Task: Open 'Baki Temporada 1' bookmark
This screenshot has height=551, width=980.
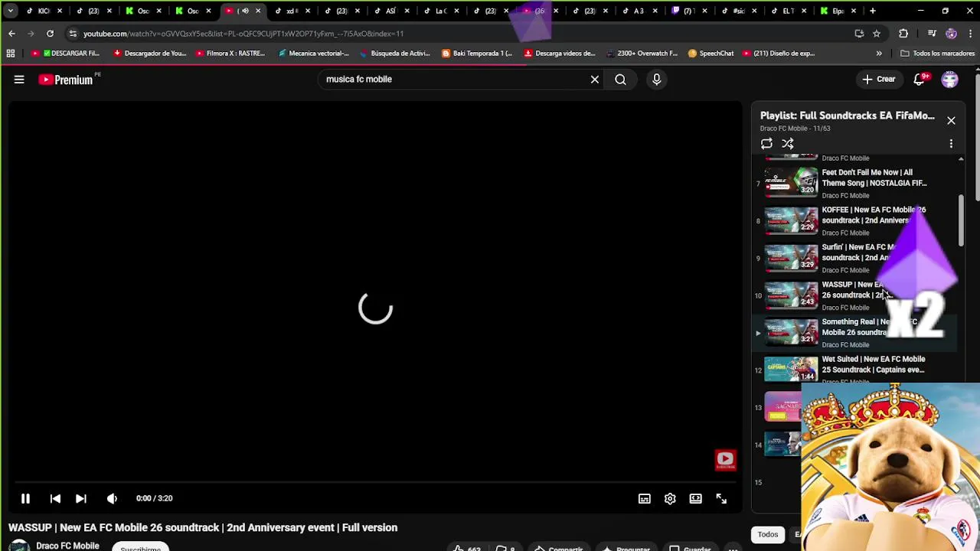Action: pos(477,54)
